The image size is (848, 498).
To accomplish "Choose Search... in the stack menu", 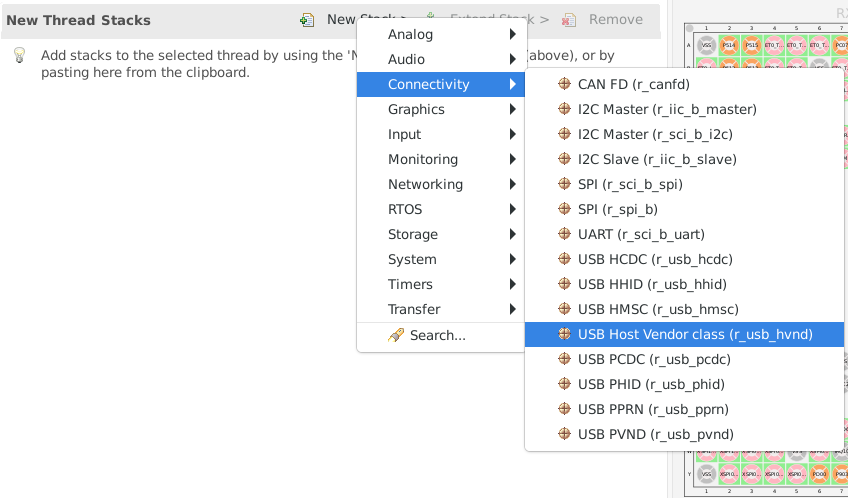I will [x=441, y=335].
